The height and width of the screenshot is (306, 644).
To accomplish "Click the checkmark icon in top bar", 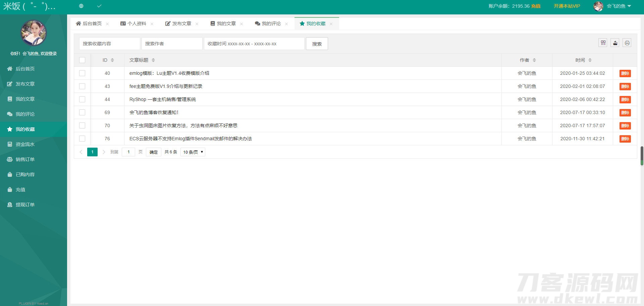I will coord(99,6).
